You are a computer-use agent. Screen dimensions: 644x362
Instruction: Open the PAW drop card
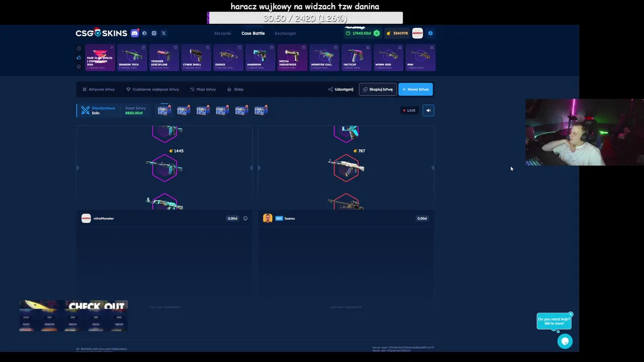click(420, 57)
